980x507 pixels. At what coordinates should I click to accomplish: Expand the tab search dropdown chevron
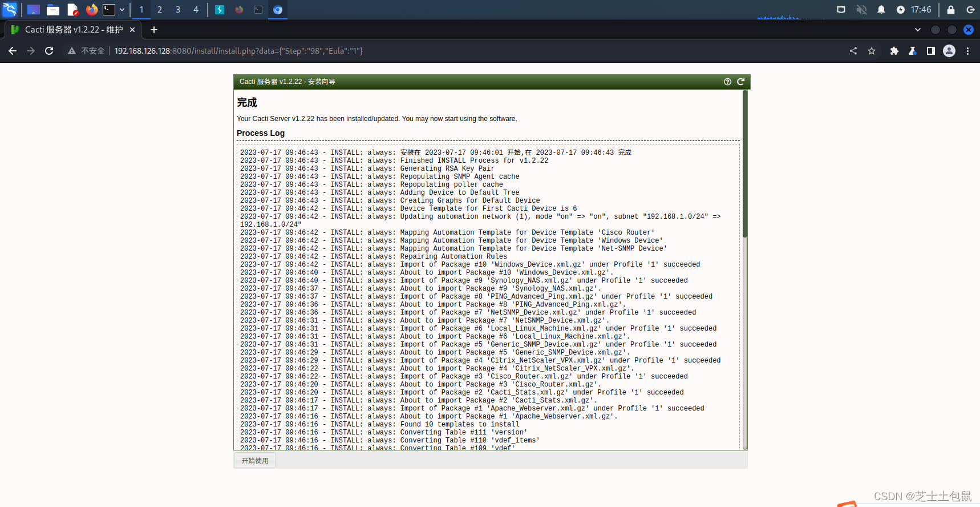click(x=918, y=30)
